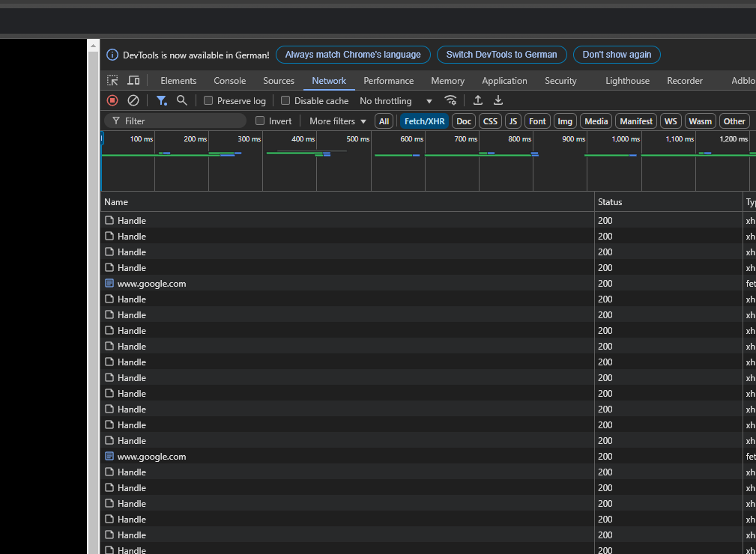Click Switch DevTools to German button

point(501,55)
